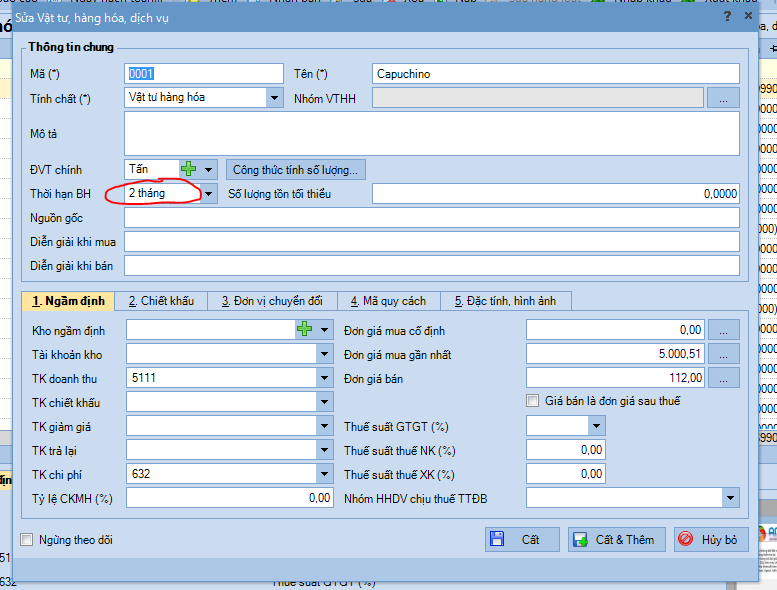The image size is (777, 590).
Task: Browse Nhóm VTHH with ellipsis button
Action: [x=723, y=98]
